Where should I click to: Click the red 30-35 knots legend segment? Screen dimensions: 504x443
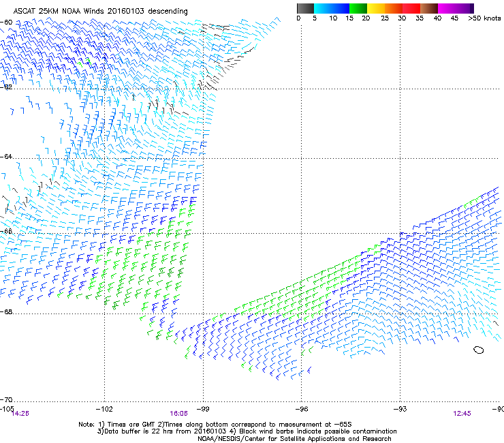tap(411, 8)
